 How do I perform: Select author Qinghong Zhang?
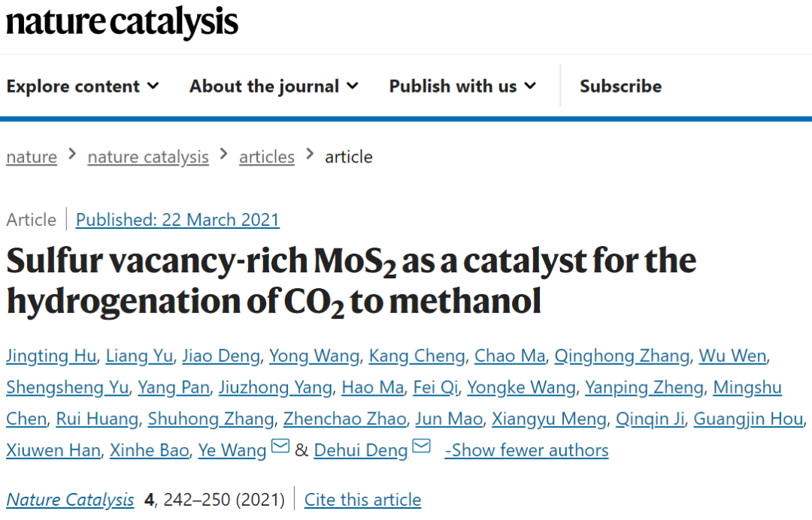tap(622, 356)
